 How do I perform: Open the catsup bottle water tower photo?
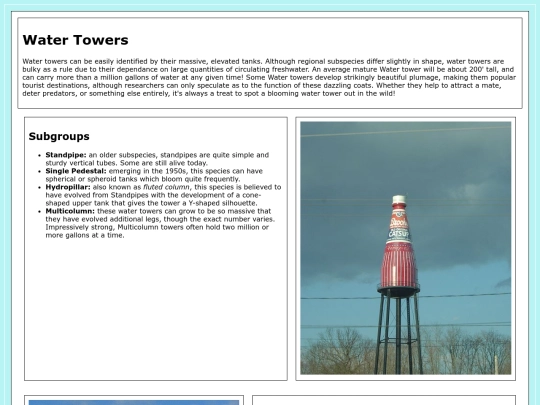[x=406, y=248]
